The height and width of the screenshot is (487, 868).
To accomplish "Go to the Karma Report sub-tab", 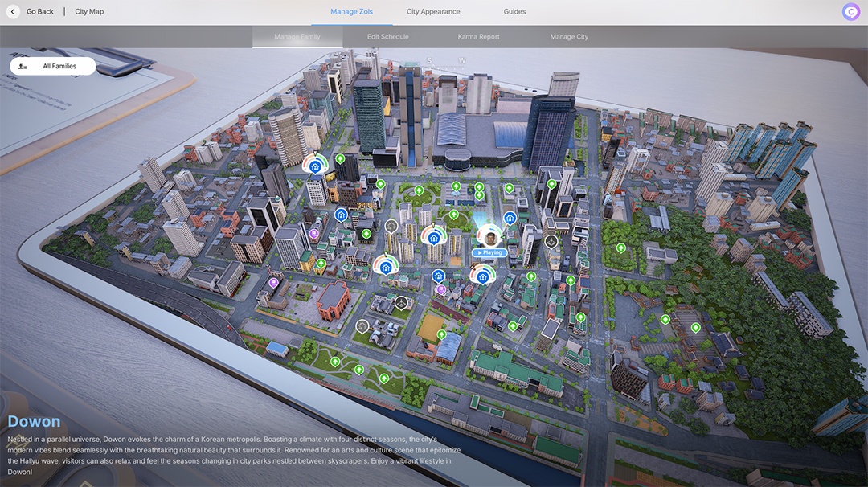I will (479, 37).
